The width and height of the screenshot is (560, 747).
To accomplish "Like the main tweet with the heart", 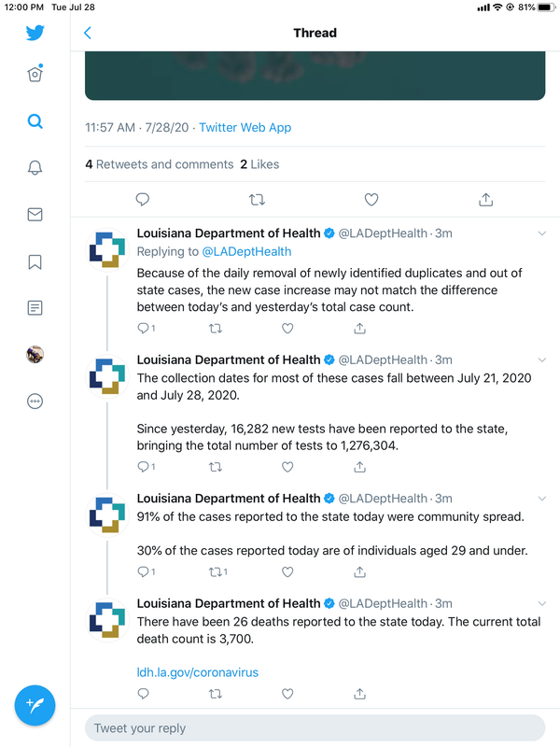I will [371, 200].
